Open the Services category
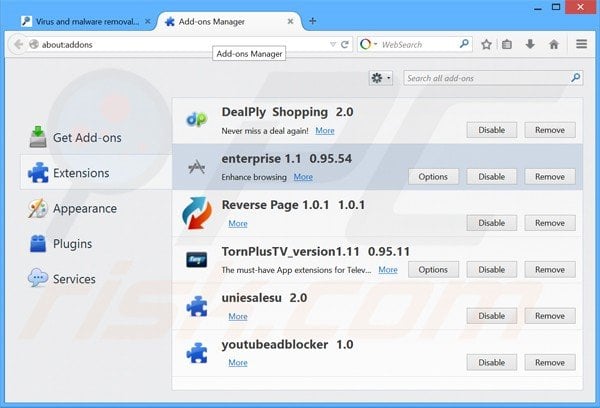The height and width of the screenshot is (408, 600). pyautogui.click(x=96, y=279)
